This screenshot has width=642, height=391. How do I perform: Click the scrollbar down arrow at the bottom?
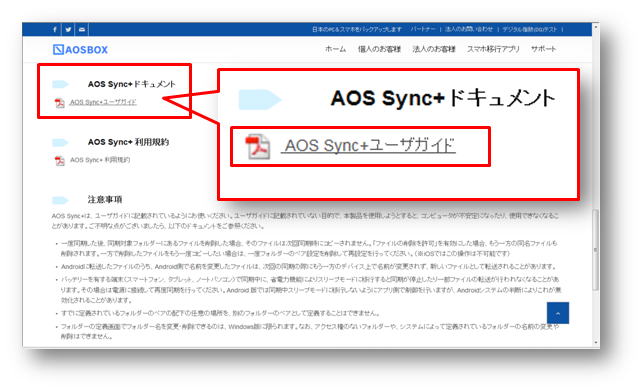click(596, 343)
